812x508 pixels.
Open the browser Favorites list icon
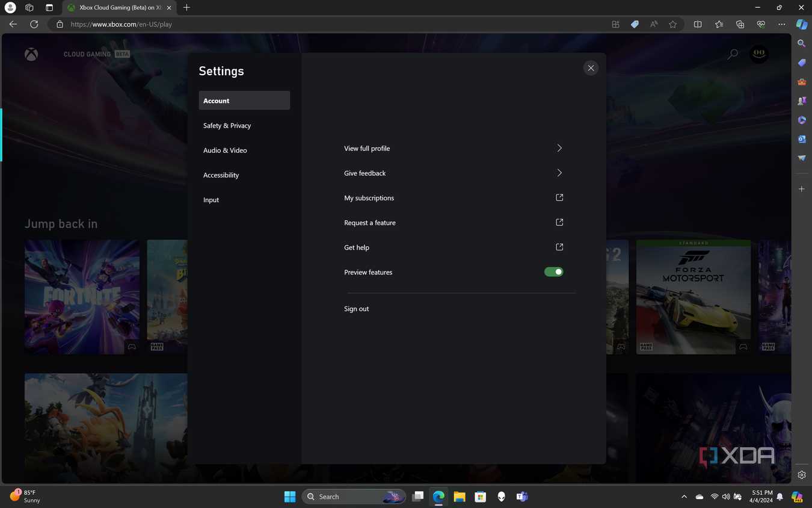(x=719, y=24)
